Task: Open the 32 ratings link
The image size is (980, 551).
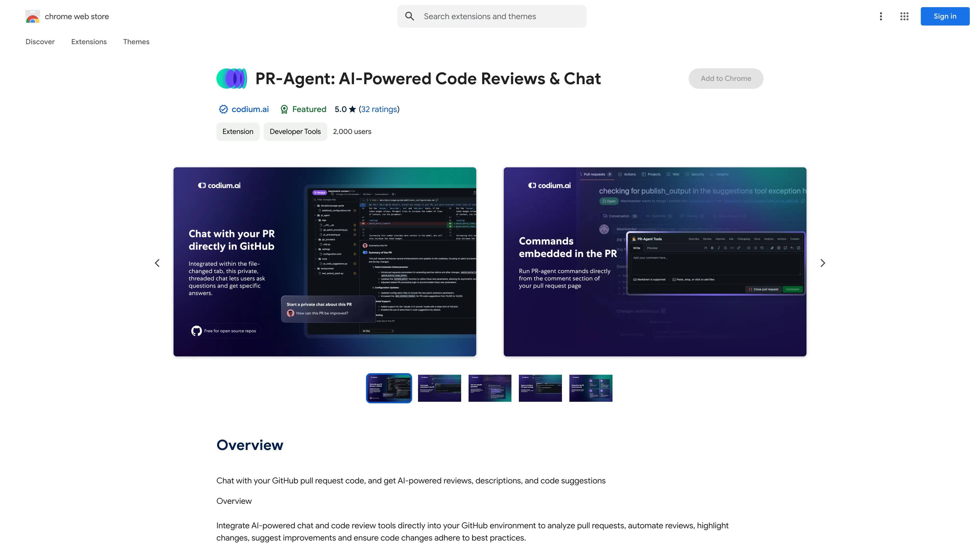Action: click(379, 109)
